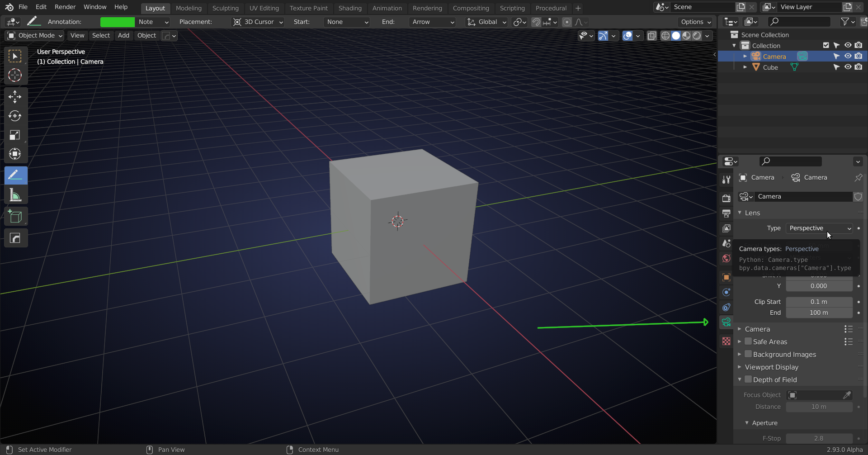The image size is (868, 455).
Task: Open the Scene properties tab
Action: (x=726, y=243)
